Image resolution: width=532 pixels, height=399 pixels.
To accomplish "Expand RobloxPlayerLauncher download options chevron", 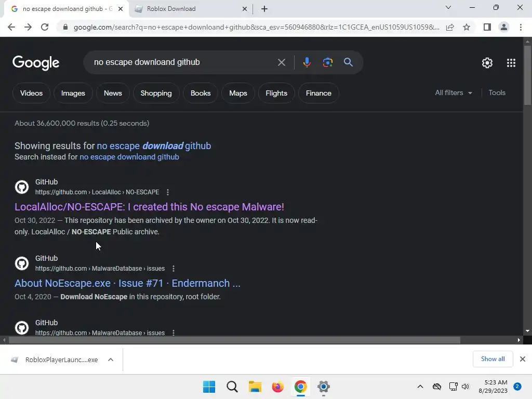I will (111, 360).
